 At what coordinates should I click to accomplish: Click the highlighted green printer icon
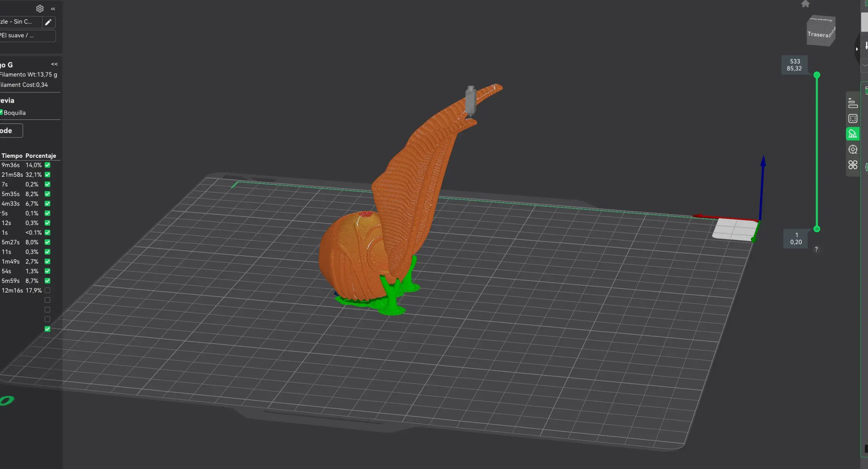coord(853,134)
